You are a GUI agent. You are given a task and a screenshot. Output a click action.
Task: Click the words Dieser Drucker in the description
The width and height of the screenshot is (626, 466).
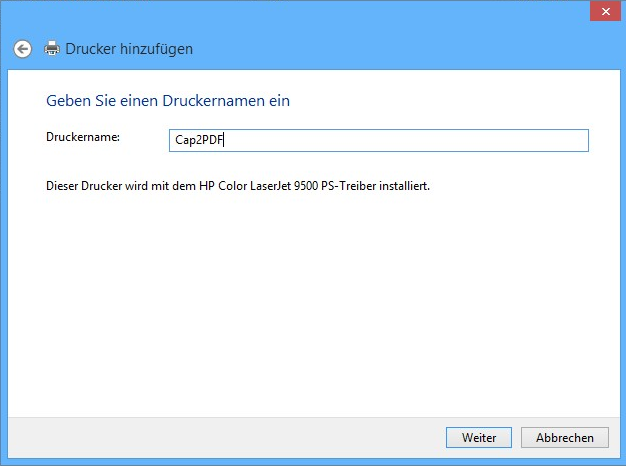coord(84,187)
